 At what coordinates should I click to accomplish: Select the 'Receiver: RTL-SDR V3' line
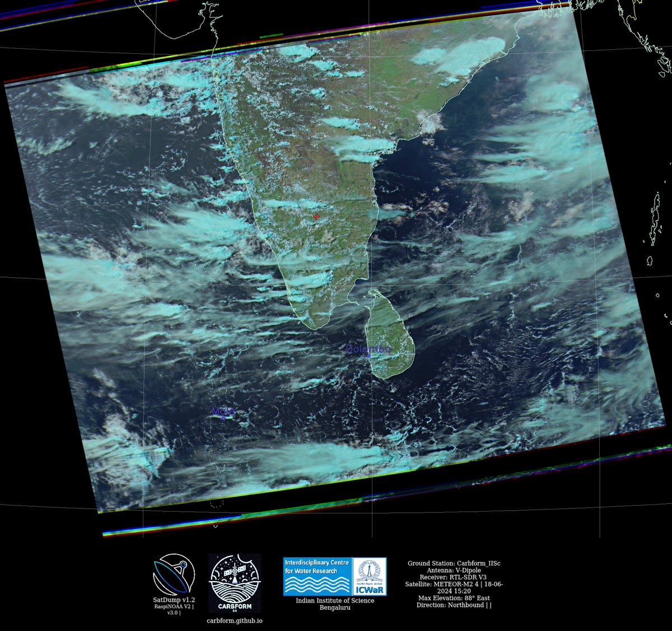[454, 577]
